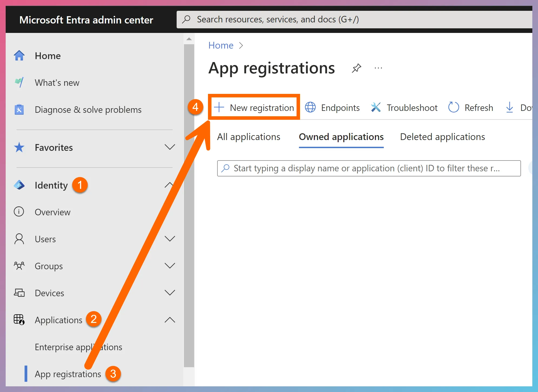Screen dimensions: 538x392
Task: Select the Home icon in sidebar
Action: click(x=19, y=56)
